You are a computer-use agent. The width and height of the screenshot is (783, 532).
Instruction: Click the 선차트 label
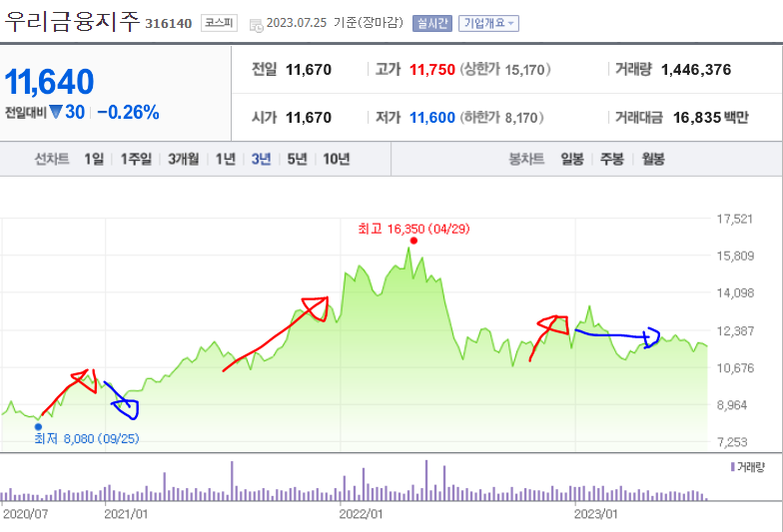click(52, 160)
